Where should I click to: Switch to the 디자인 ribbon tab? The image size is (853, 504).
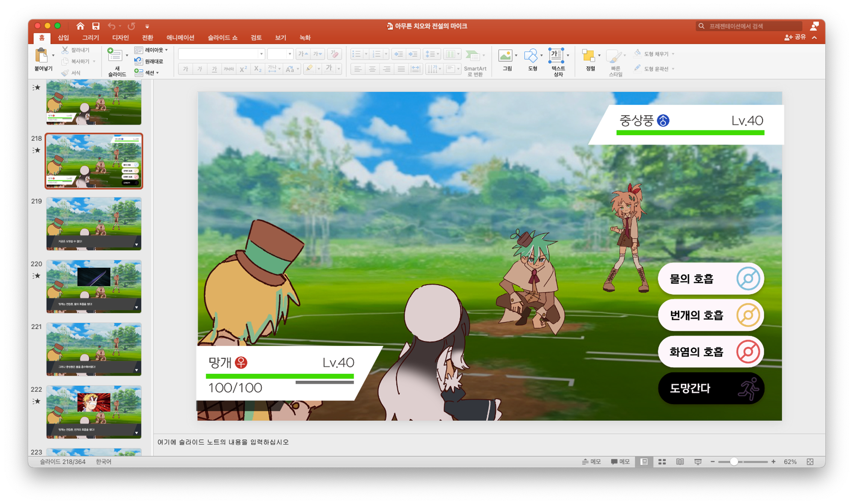tap(120, 38)
